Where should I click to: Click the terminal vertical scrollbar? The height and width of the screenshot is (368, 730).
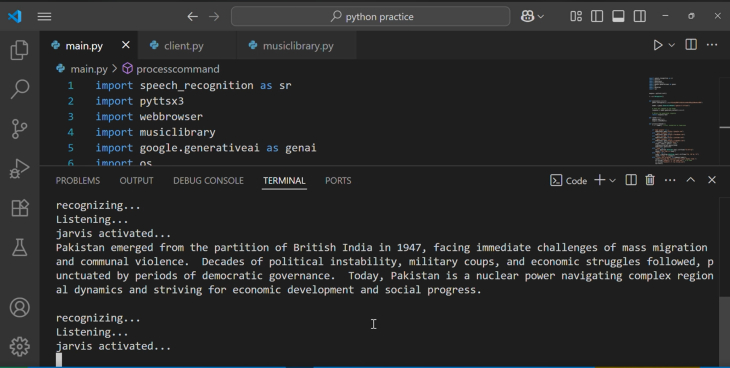point(724,331)
